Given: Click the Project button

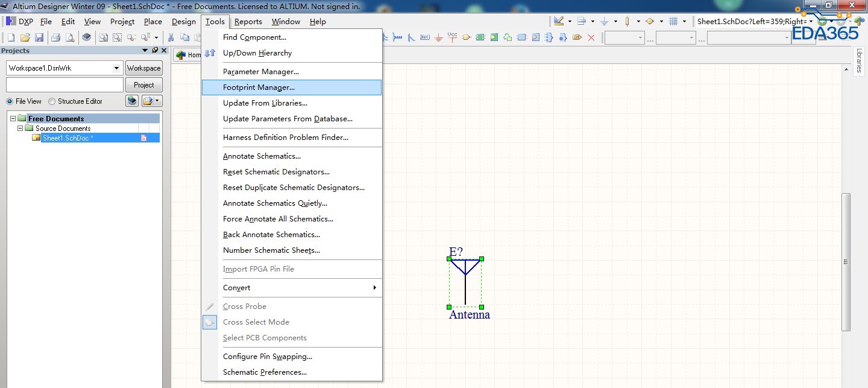Looking at the screenshot, I should pos(143,85).
